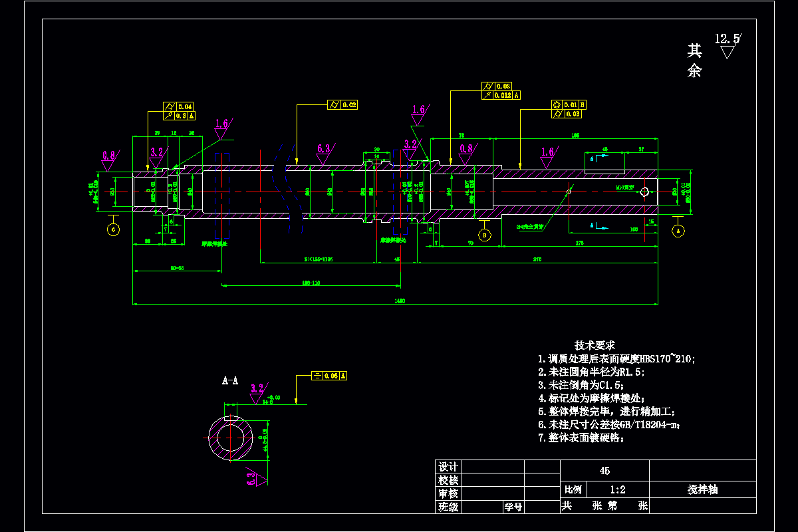The width and height of the screenshot is (798, 532).
Task: Select the A-A cross-section circle view
Action: [x=230, y=438]
